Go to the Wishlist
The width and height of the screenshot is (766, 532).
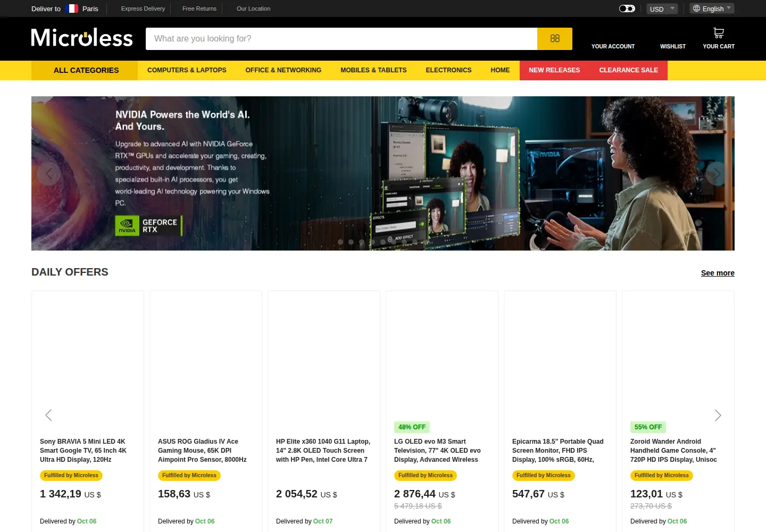[x=673, y=46]
